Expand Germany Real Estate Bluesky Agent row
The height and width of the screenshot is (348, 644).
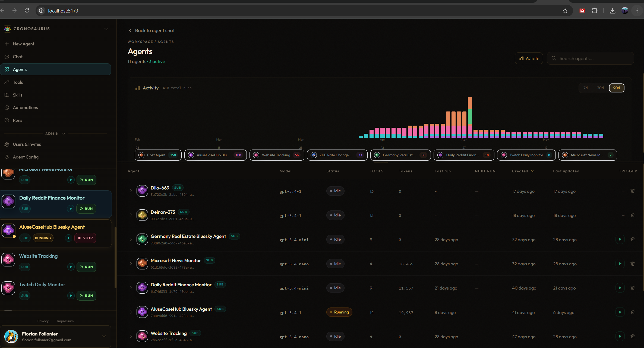pyautogui.click(x=131, y=239)
